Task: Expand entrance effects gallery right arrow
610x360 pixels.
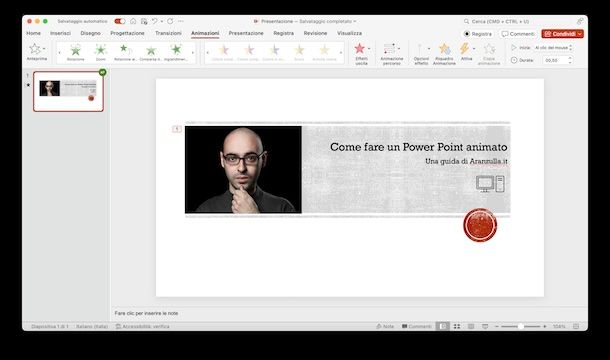Action: pos(192,53)
